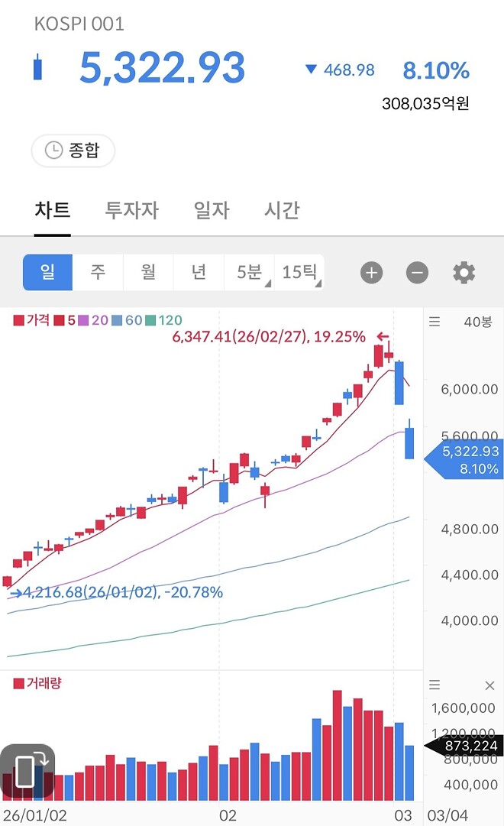Tap the zoom-out (−) chart icon

(x=417, y=272)
